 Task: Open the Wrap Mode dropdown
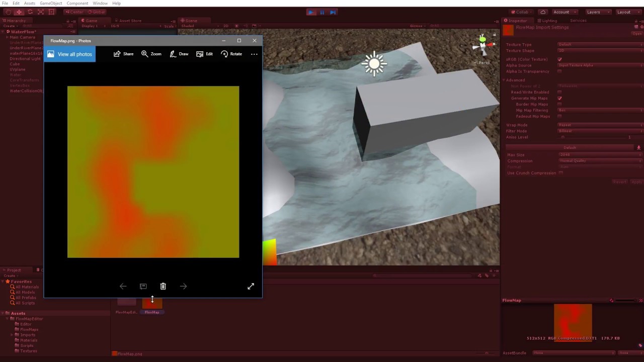tap(599, 124)
